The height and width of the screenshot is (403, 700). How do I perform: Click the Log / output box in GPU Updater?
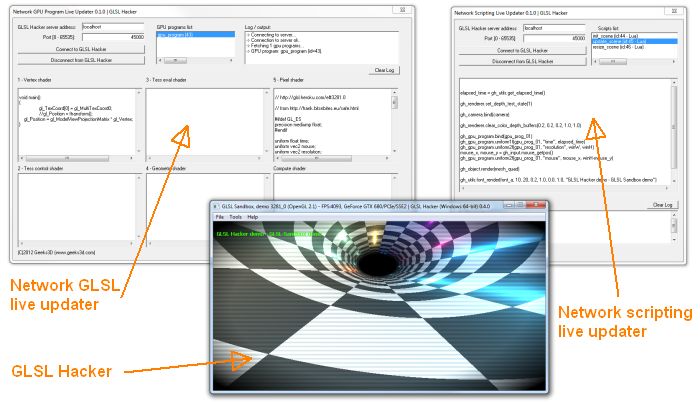pos(321,47)
